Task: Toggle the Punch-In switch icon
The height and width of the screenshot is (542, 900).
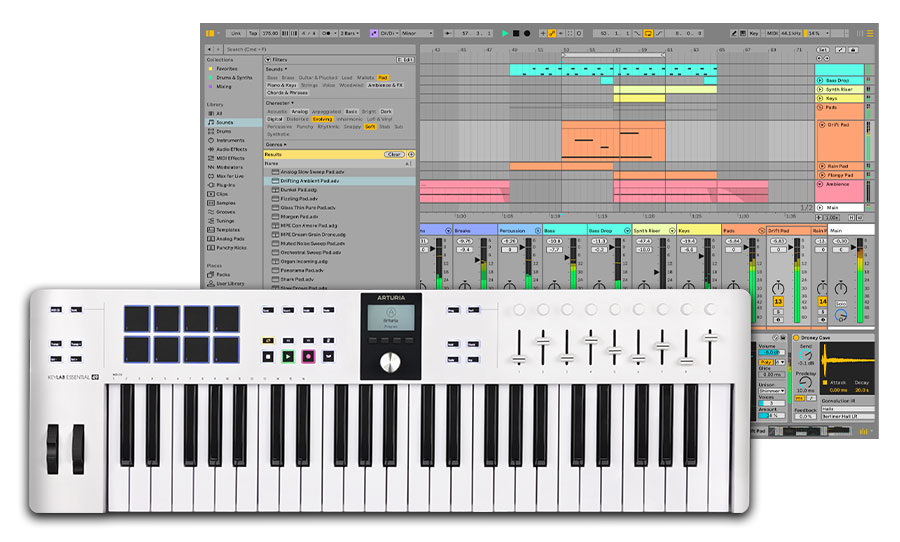Action: [637, 33]
